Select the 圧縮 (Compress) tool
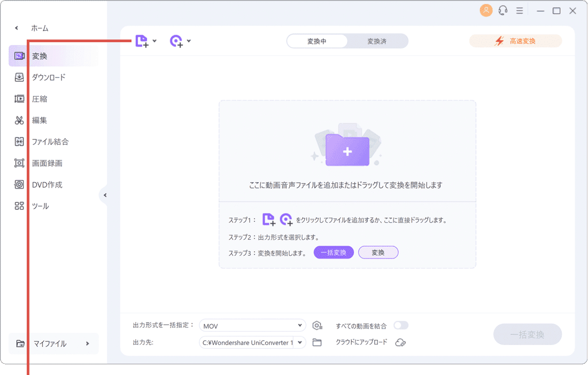This screenshot has width=588, height=375. (x=40, y=98)
